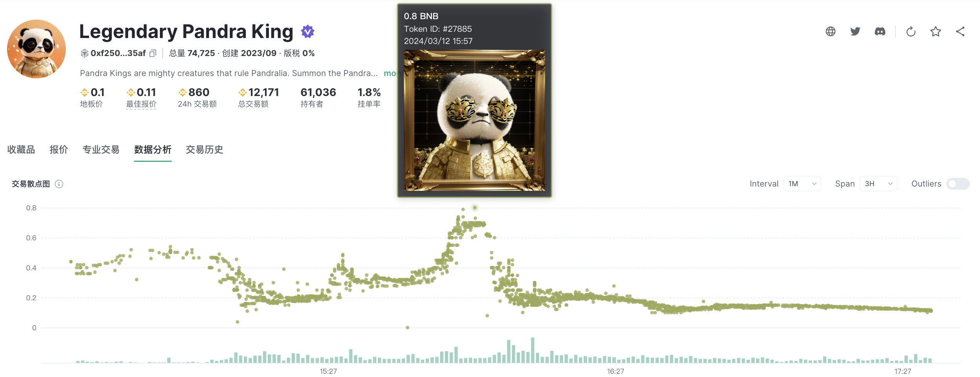Viewport: 980px width, 377px height.
Task: Click the Legendary Pandra King avatar
Action: point(36,49)
